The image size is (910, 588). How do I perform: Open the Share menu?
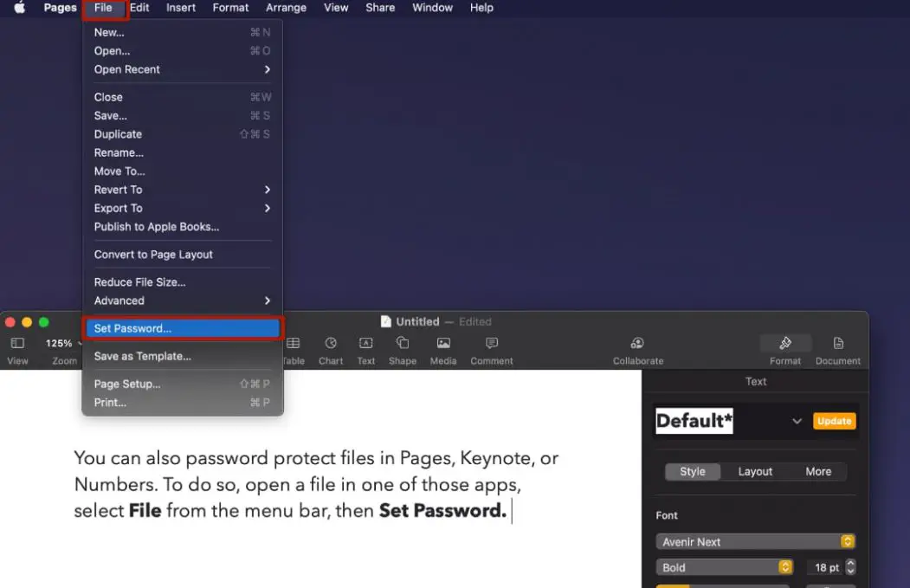coord(379,8)
